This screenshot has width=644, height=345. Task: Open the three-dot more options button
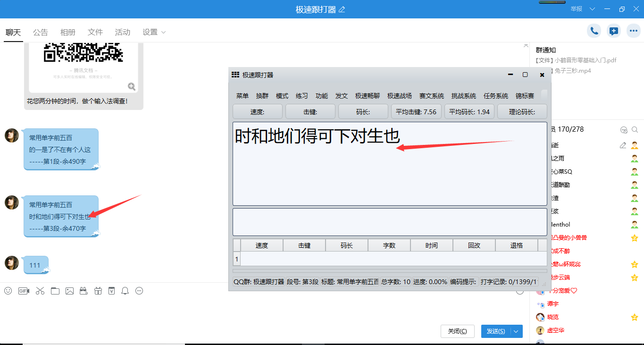click(633, 31)
